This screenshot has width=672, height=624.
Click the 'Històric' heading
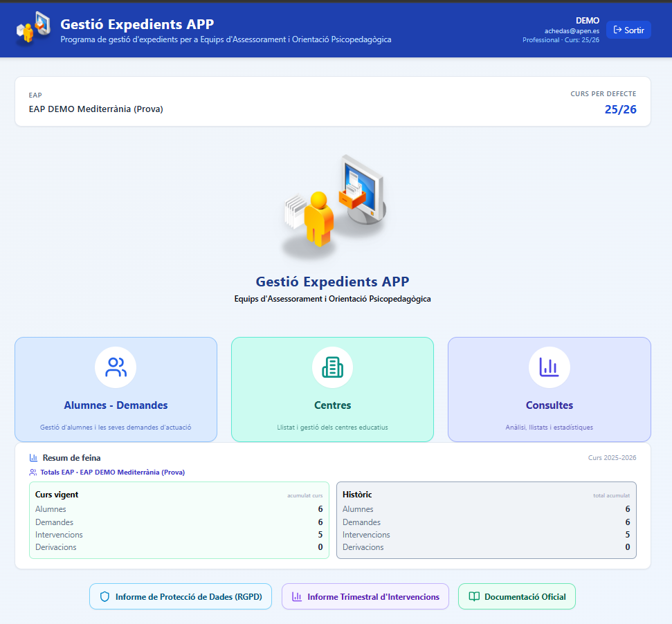[357, 494]
